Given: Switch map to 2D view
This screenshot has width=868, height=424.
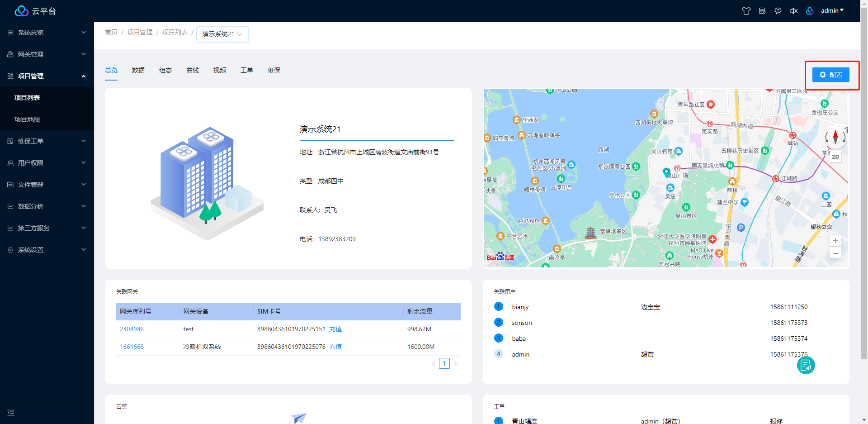Looking at the screenshot, I should pyautogui.click(x=835, y=157).
